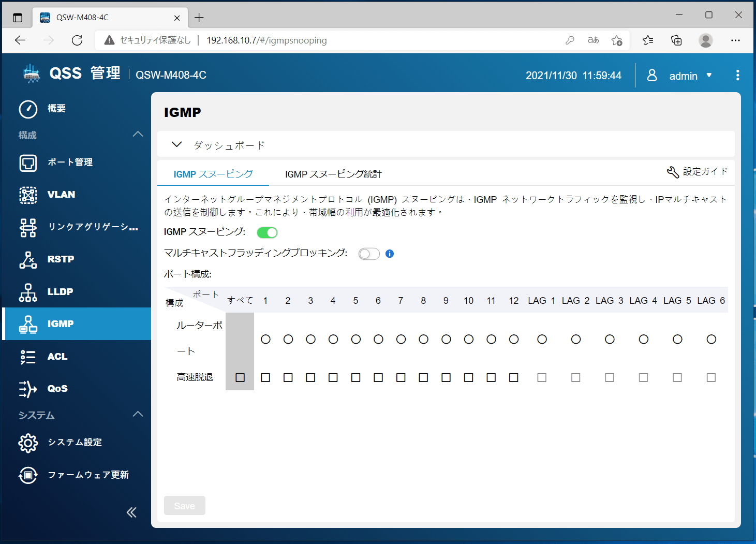This screenshot has height=544, width=756.
Task: Collapse the 構成 sidebar group chevron
Action: pos(138,135)
